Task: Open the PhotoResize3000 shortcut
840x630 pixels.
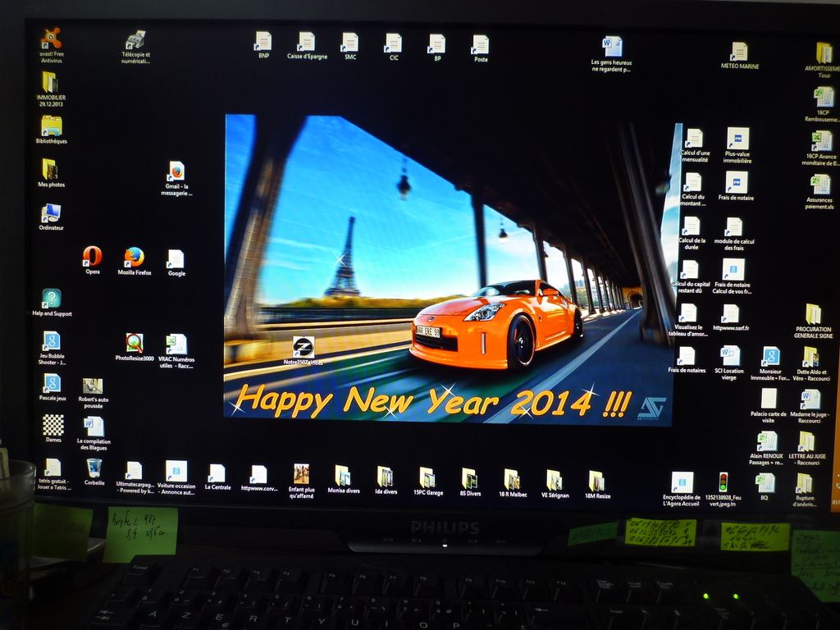Action: (x=135, y=343)
